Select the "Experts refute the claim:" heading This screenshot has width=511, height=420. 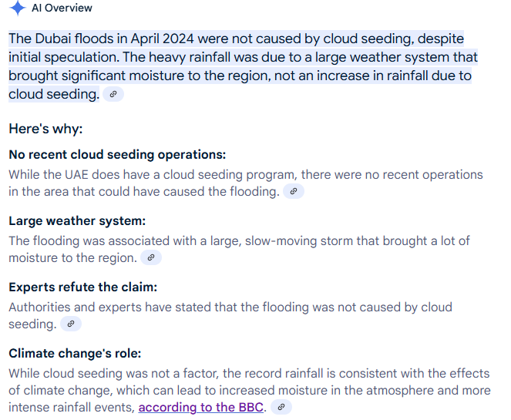click(82, 287)
